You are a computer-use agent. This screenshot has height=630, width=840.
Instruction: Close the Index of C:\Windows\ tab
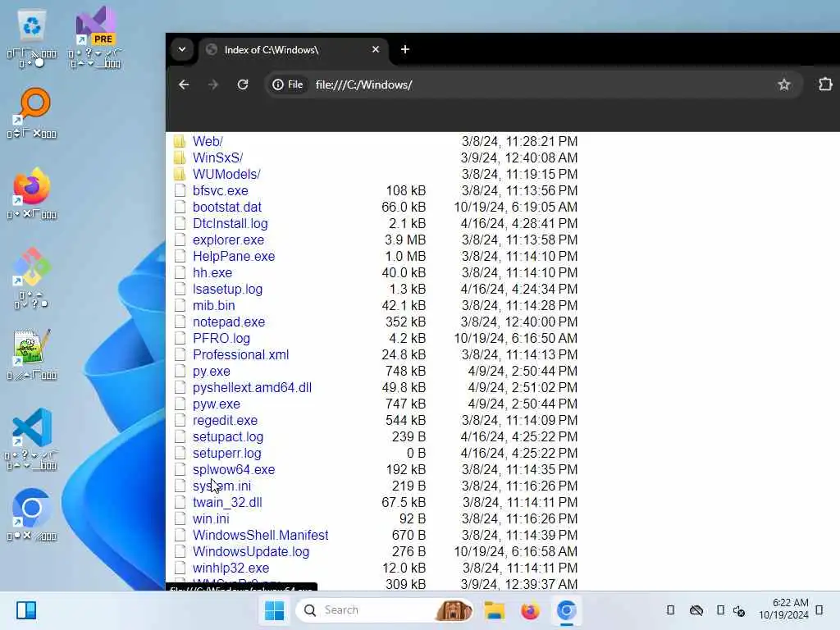click(x=376, y=49)
